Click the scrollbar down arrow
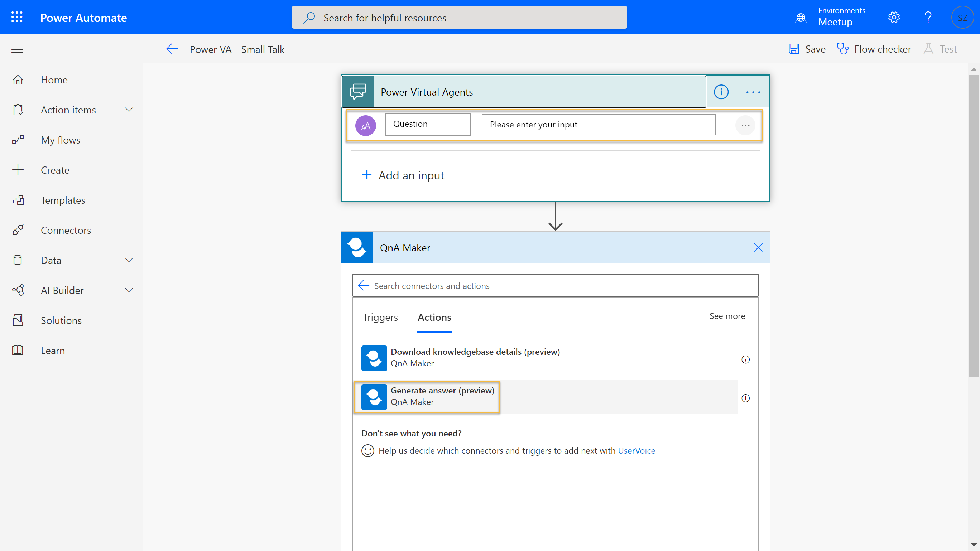This screenshot has height=551, width=980. point(974,545)
